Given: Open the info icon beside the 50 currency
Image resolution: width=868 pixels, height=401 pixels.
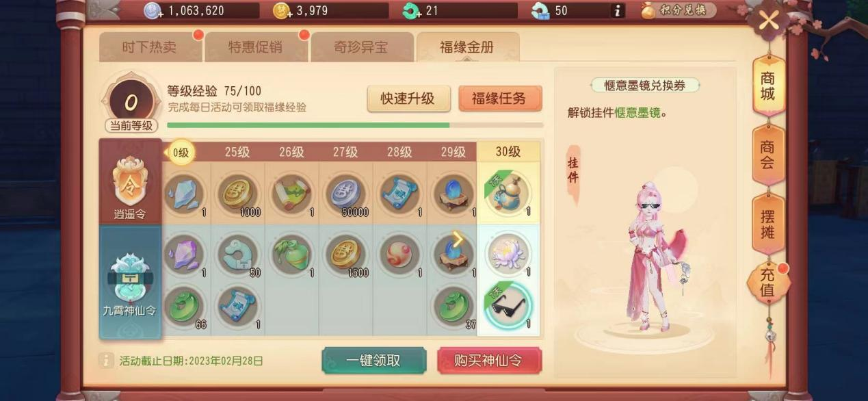Looking at the screenshot, I should coord(617,10).
